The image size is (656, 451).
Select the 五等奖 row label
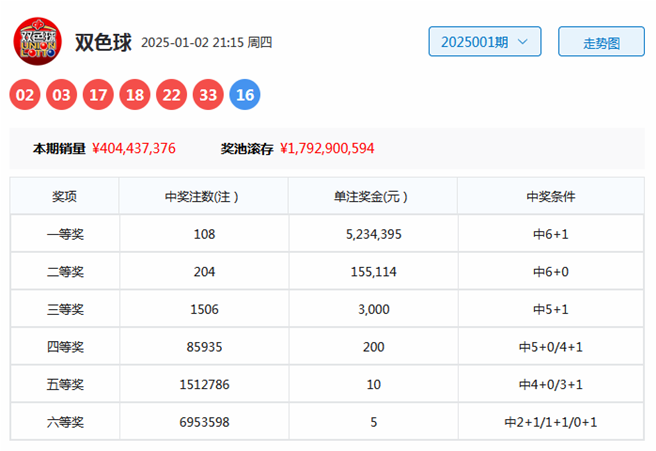tap(65, 384)
